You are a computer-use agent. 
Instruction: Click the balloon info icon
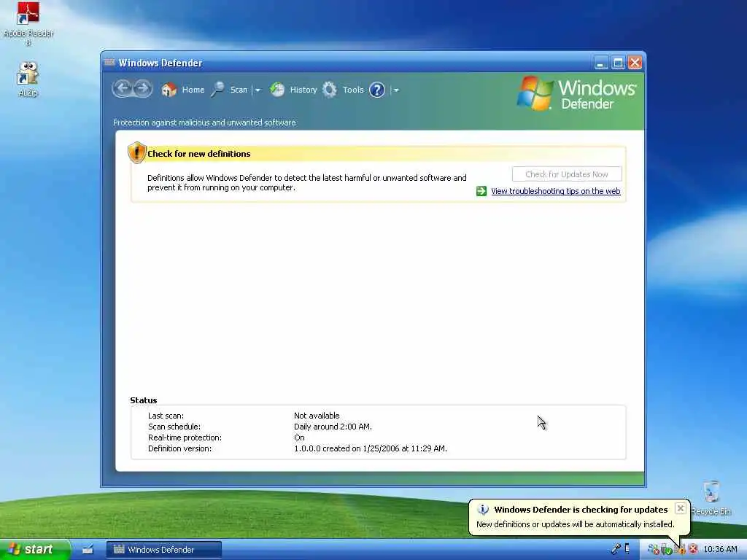[483, 510]
